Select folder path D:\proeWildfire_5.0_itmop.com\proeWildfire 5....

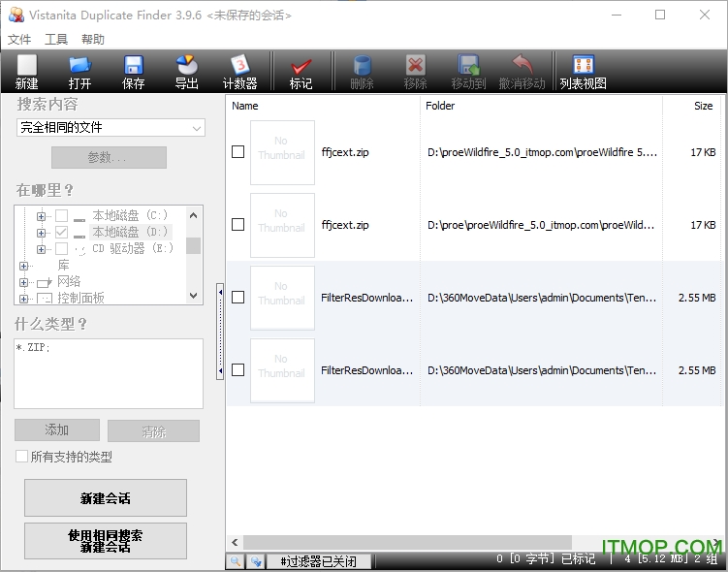542,152
